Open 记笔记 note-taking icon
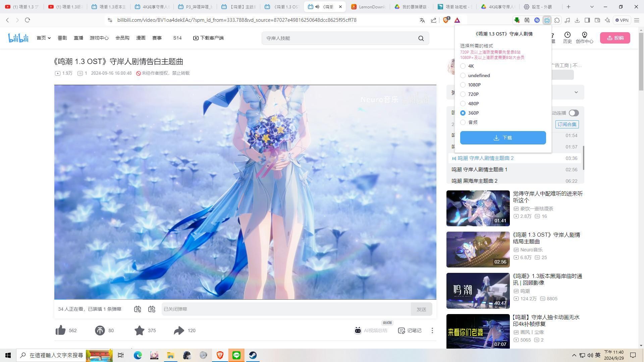The height and width of the screenshot is (362, 644). click(x=409, y=330)
